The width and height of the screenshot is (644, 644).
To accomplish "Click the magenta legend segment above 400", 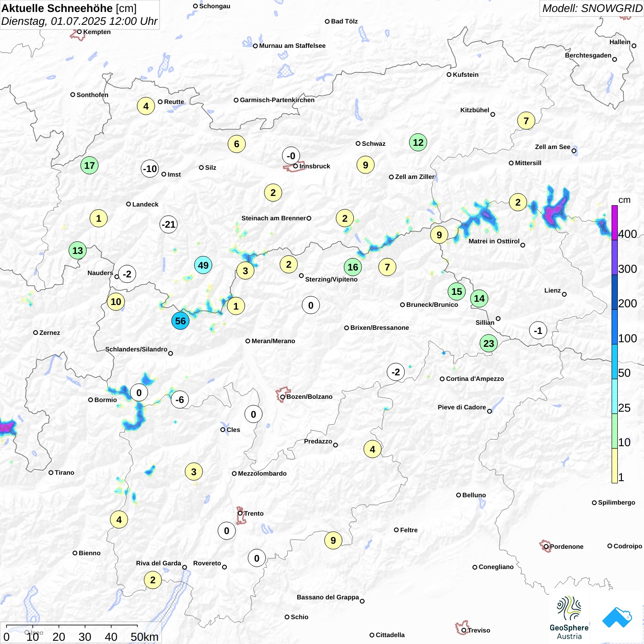I will click(x=615, y=223).
